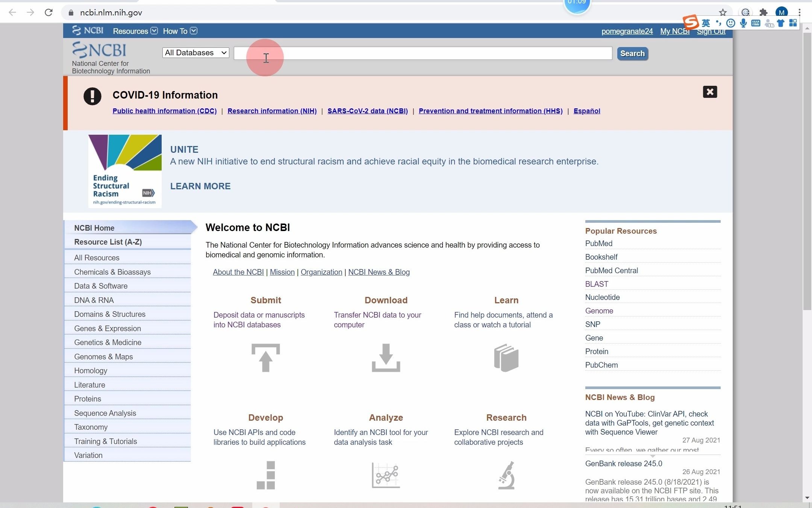This screenshot has height=508, width=812.
Task: Open Genes & Expression in sidebar
Action: click(x=108, y=329)
